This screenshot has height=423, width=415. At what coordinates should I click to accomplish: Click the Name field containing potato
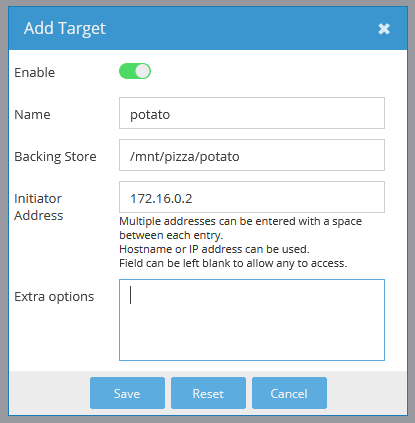coord(252,113)
